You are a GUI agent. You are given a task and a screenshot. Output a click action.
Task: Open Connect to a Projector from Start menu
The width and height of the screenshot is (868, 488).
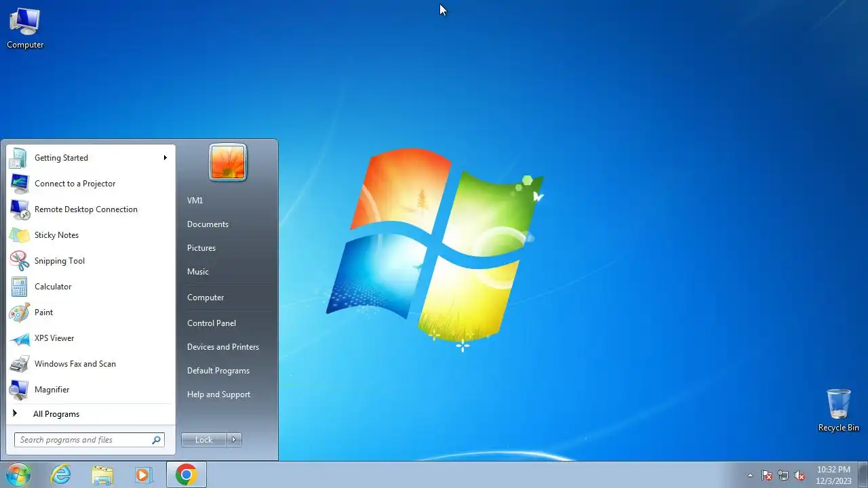(91, 184)
